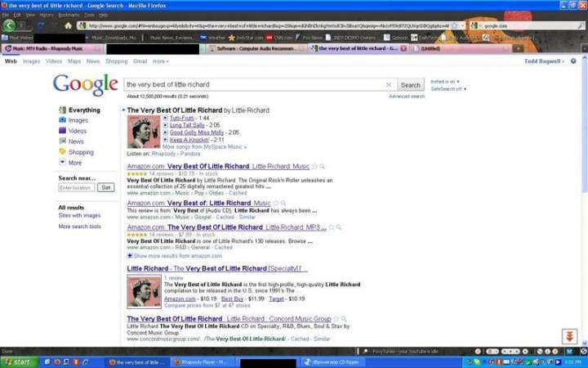This screenshot has height=368, width=588.
Task: Click the Enter location input field
Action: 77,187
